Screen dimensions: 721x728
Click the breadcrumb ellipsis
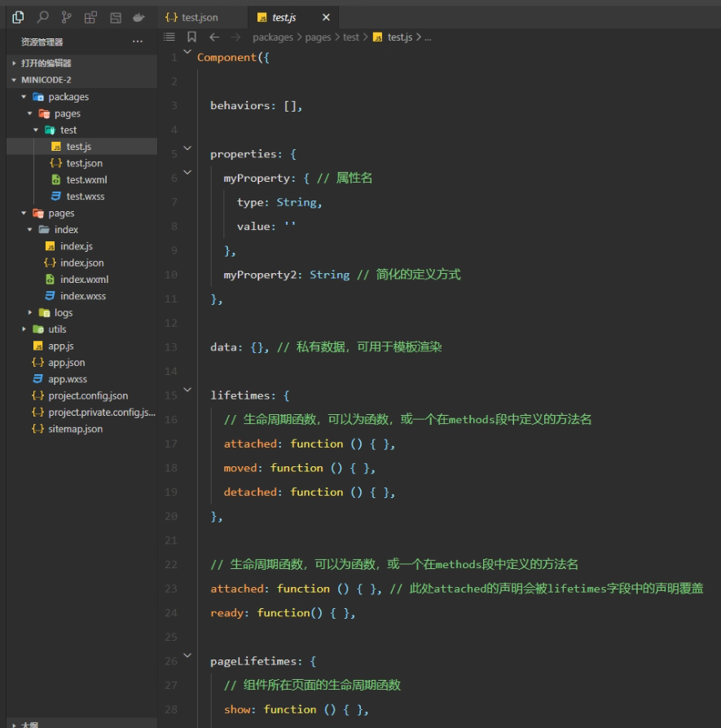click(428, 38)
